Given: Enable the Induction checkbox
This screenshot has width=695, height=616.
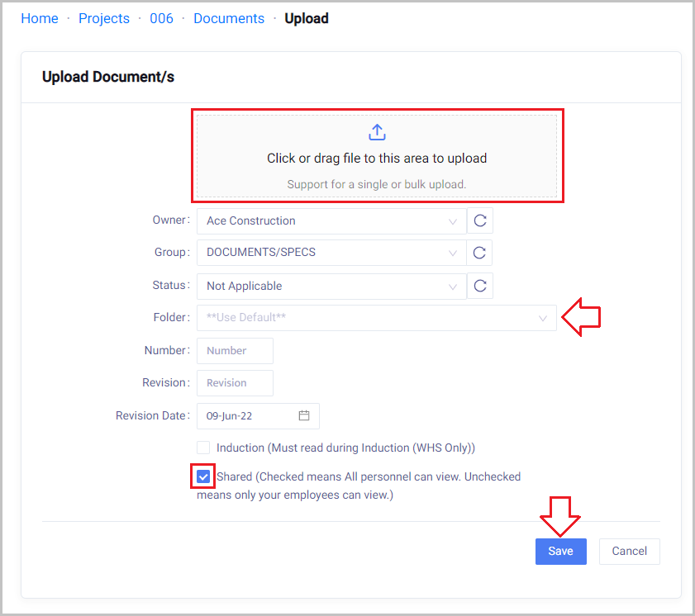Looking at the screenshot, I should [x=203, y=448].
